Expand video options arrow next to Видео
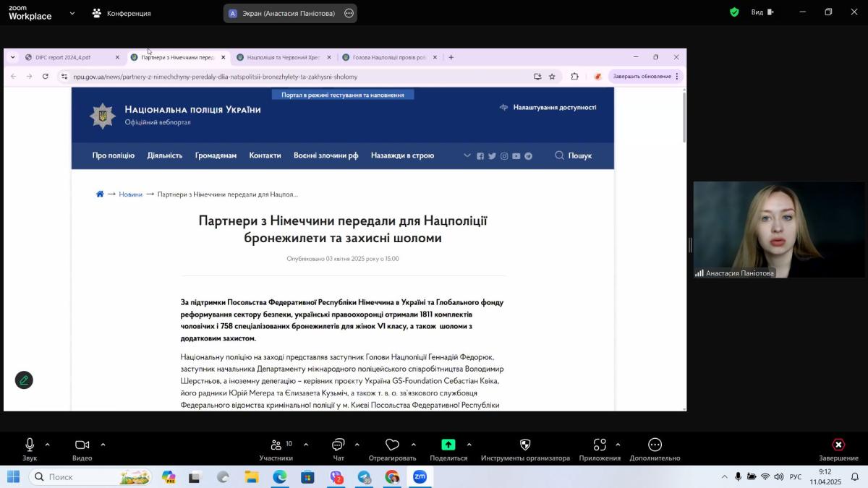This screenshot has width=868, height=488. click(x=103, y=445)
